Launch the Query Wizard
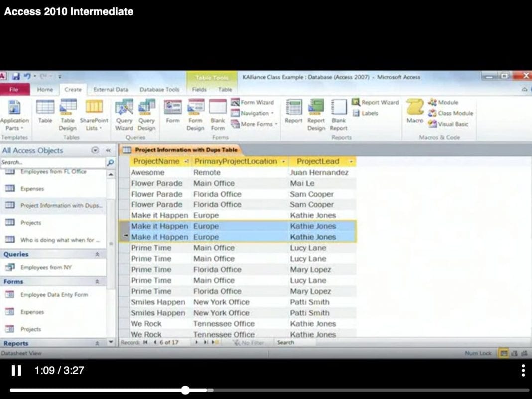The image size is (532, 399). coord(124,116)
